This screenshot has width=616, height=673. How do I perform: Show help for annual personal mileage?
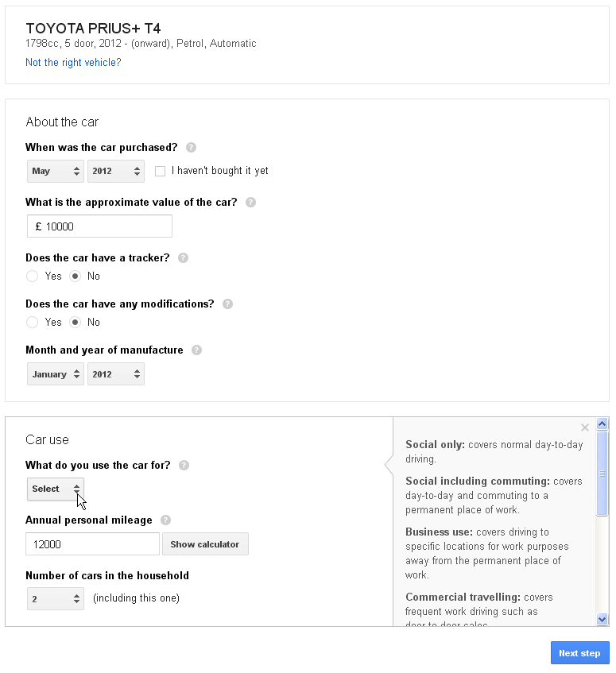pos(165,520)
